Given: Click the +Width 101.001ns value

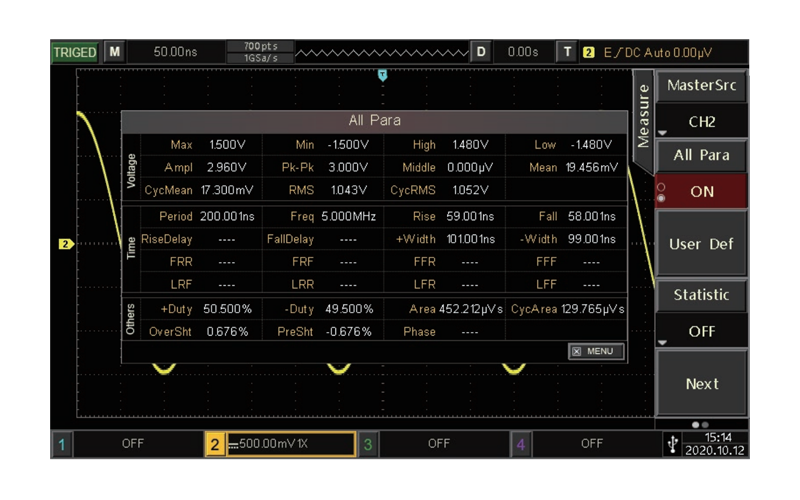Looking at the screenshot, I should coord(470,239).
